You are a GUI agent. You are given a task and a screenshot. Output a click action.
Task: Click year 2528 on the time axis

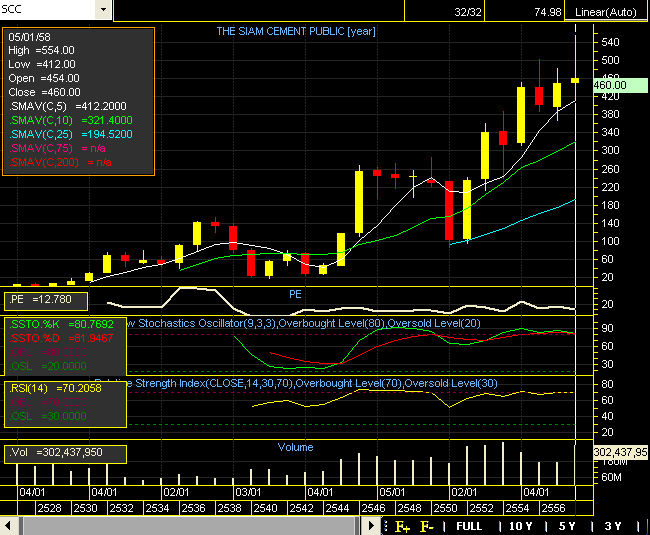tap(49, 508)
